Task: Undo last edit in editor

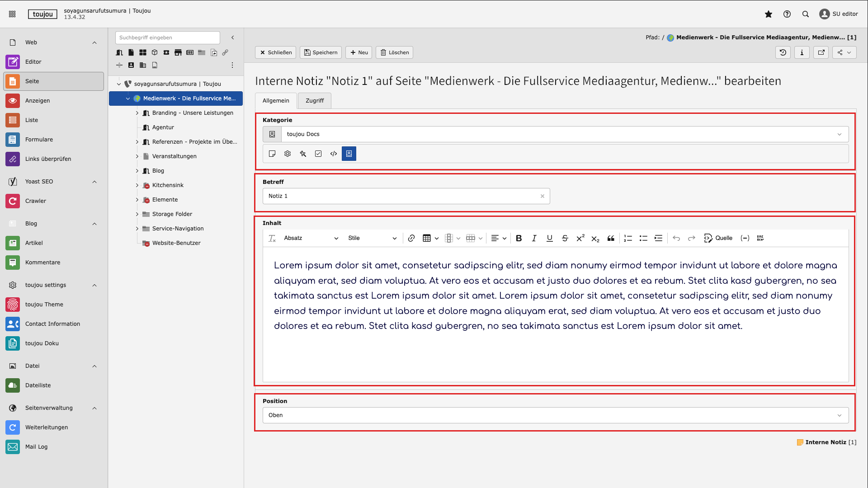Action: tap(676, 238)
